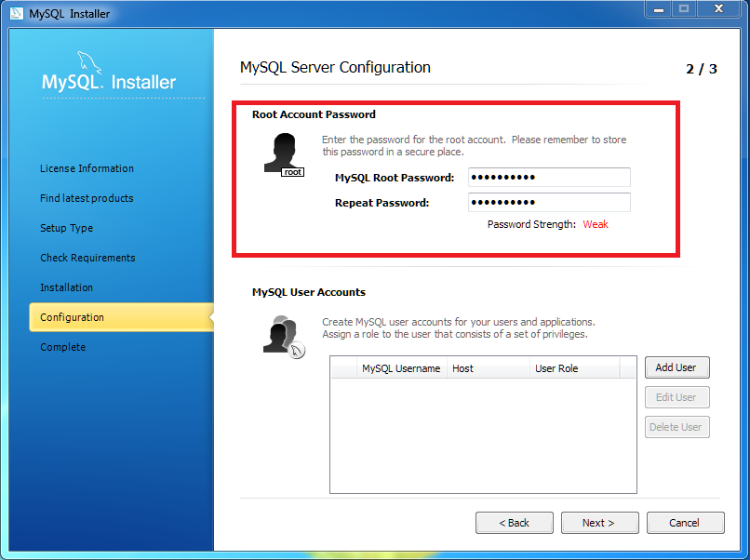Click the root user silhouette icon
This screenshot has height=560, width=750.
(284, 155)
